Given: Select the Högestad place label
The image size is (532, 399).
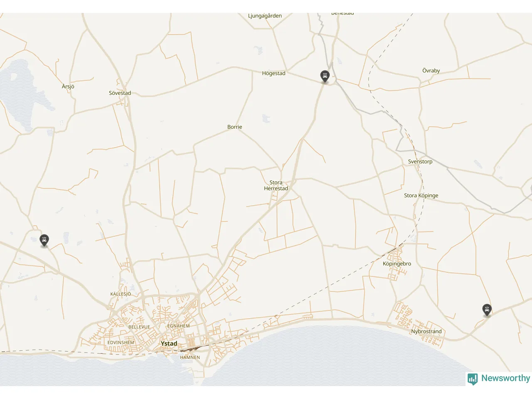Looking at the screenshot, I should pos(273,73).
